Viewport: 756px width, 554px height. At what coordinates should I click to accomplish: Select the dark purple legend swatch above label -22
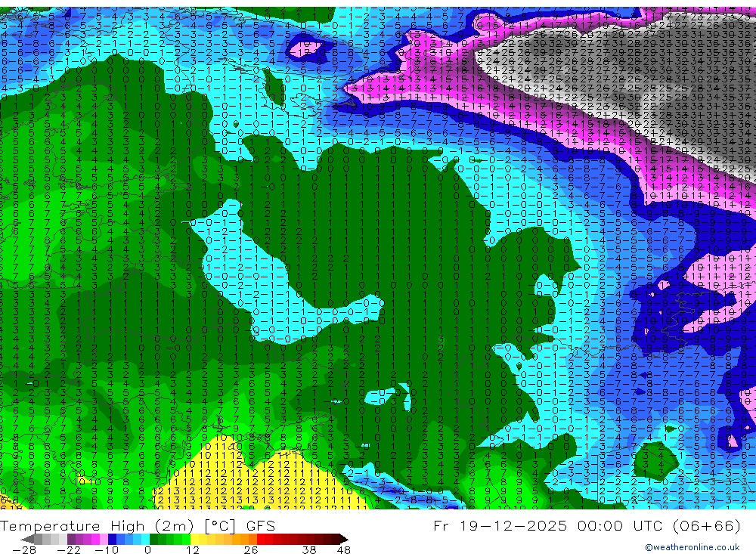click(71, 539)
